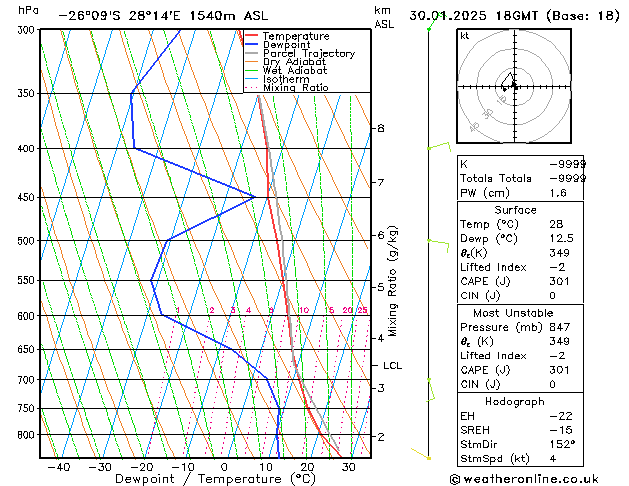Select the Wet Adiabat legend entry

click(x=295, y=71)
